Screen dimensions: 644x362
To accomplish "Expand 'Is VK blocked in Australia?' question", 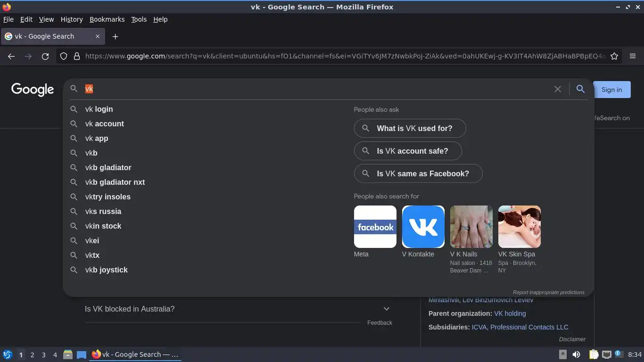I will [x=238, y=309].
